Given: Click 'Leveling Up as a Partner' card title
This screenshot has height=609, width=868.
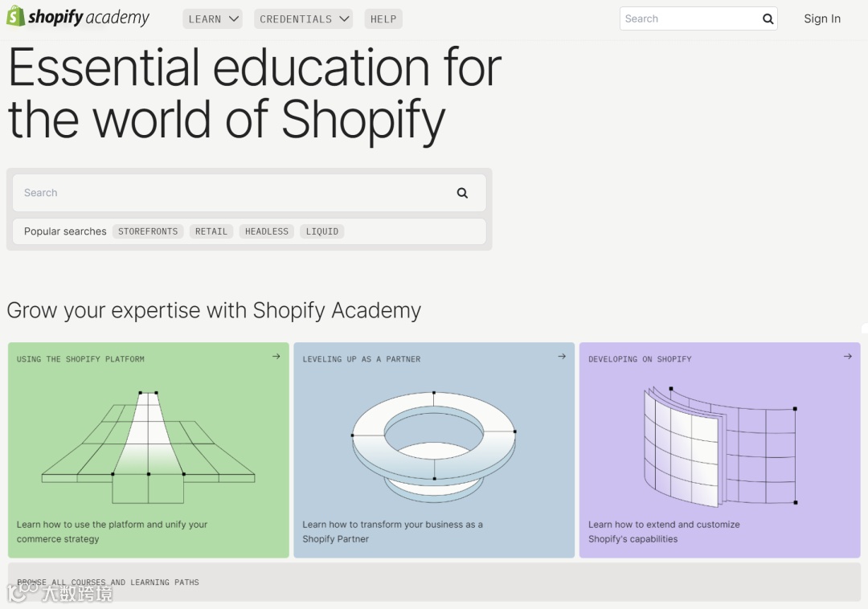Looking at the screenshot, I should pyautogui.click(x=362, y=359).
